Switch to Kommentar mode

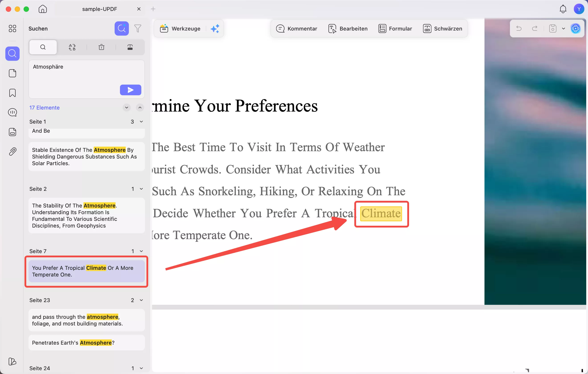click(x=296, y=28)
